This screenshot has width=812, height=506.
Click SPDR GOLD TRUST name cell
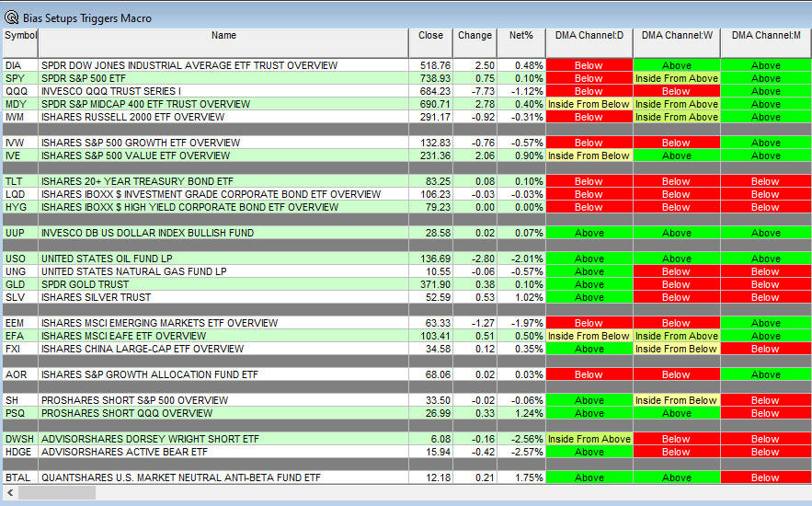[x=223, y=284]
